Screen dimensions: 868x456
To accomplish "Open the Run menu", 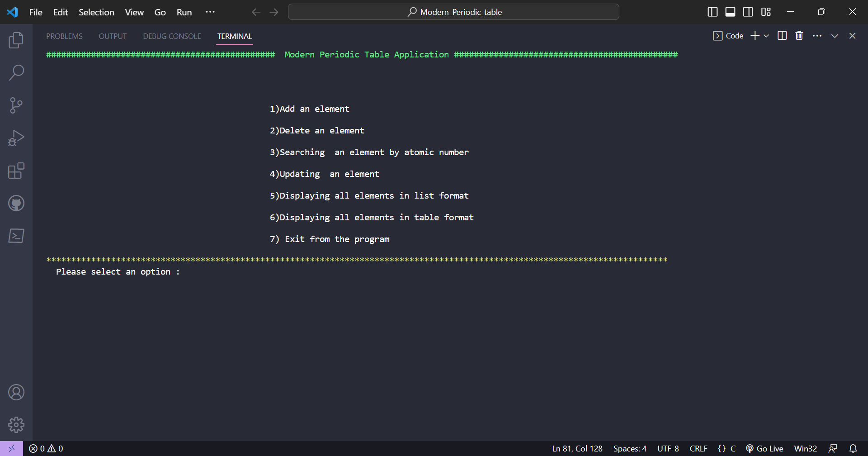I will point(184,12).
